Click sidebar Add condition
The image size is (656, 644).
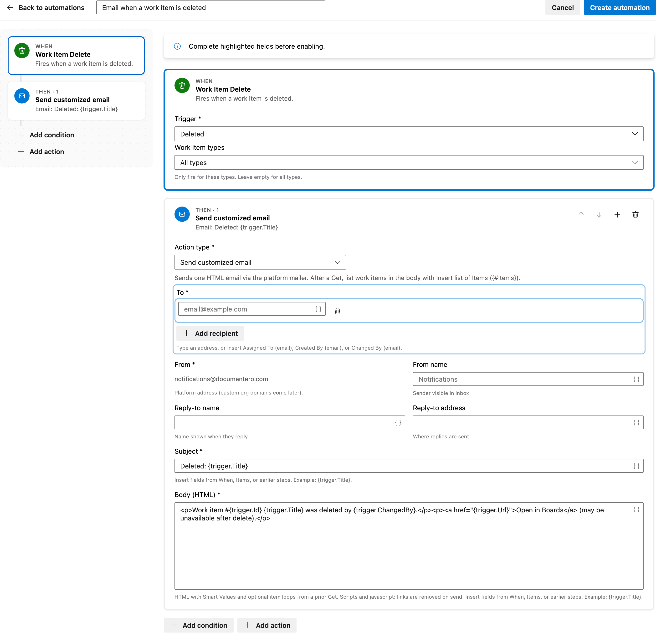46,135
